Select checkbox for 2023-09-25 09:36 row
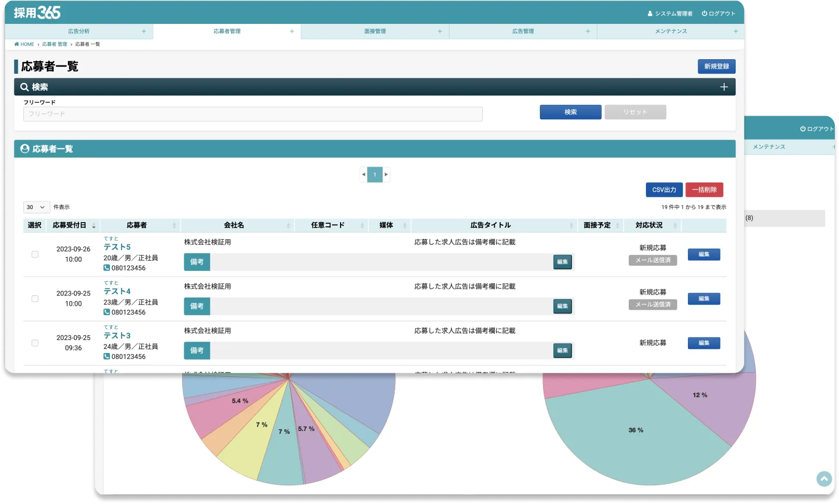 tap(35, 343)
